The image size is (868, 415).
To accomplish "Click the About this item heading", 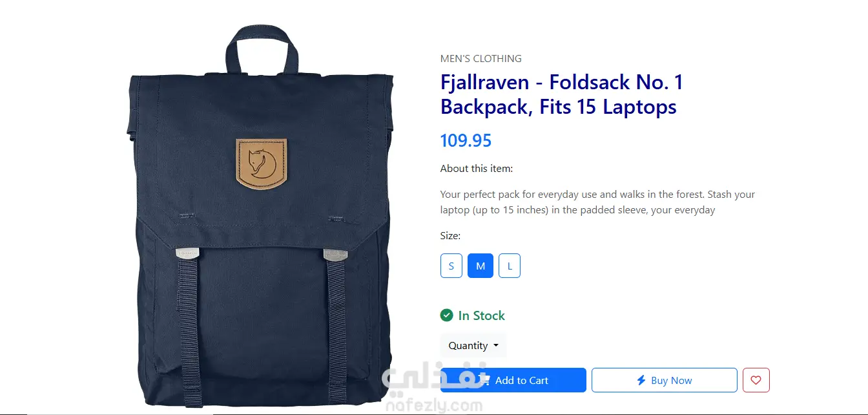I will 477,169.
